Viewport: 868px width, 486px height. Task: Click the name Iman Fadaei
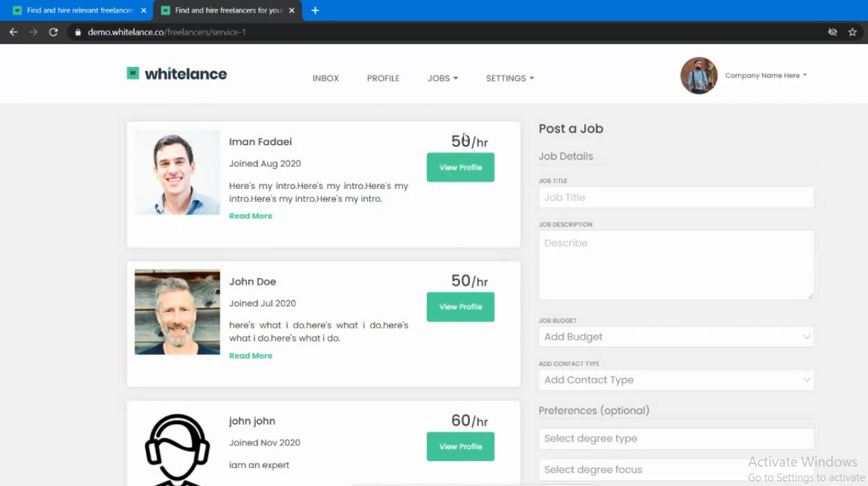coord(261,142)
